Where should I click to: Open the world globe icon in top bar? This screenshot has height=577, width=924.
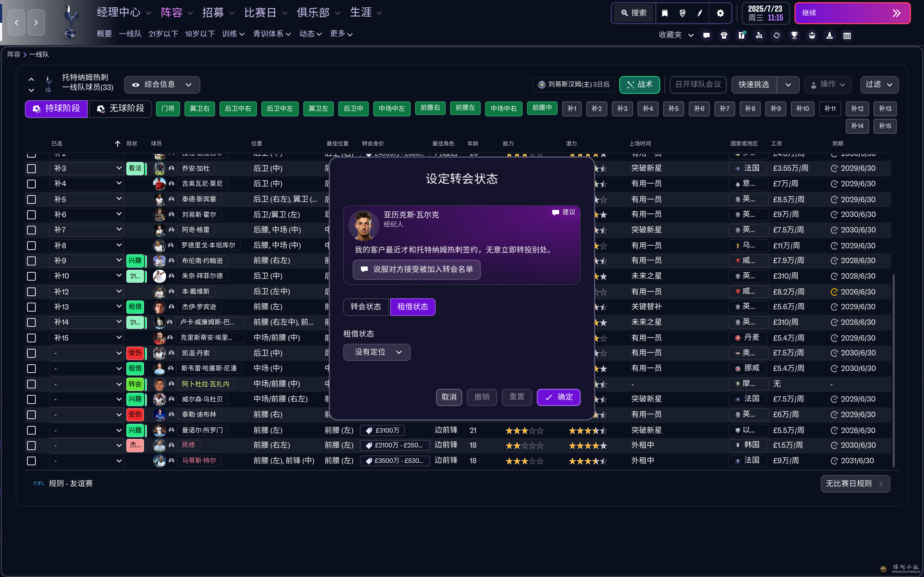[x=682, y=13]
